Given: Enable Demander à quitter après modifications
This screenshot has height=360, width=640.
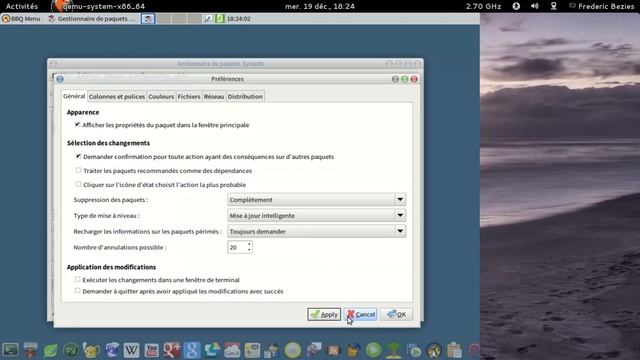Looking at the screenshot, I should [78, 291].
